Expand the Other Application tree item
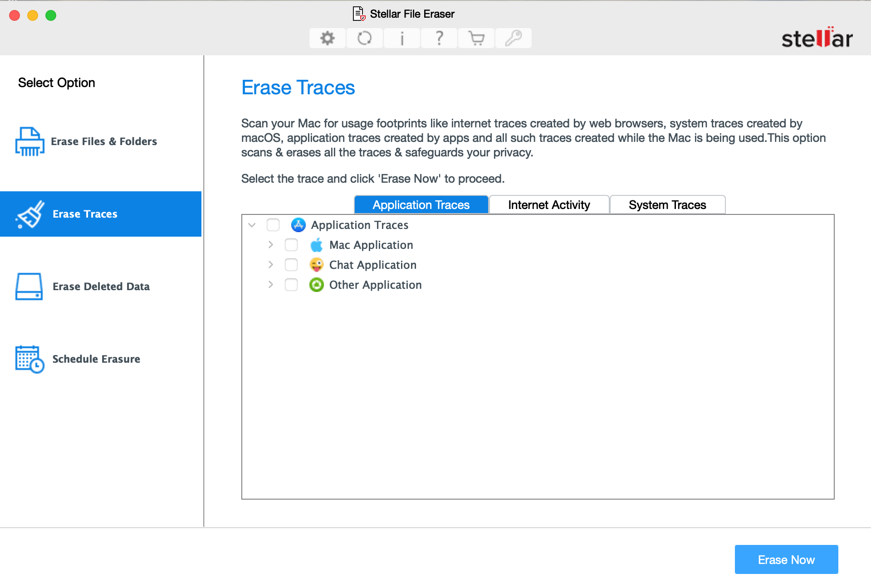 tap(270, 284)
